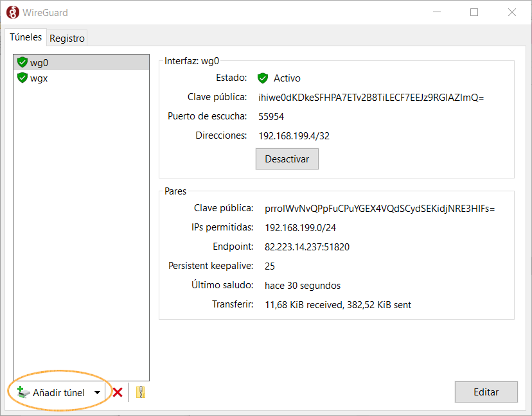
Task: Click the green shield icon beside wgx
Action: (22, 78)
